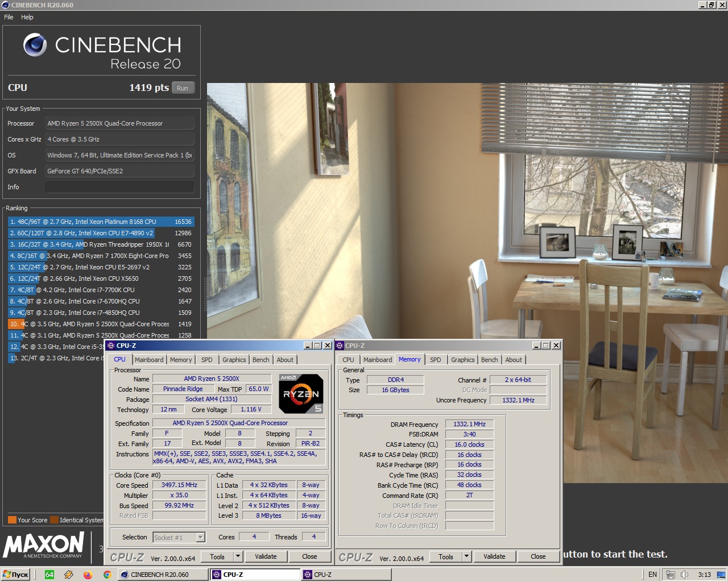This screenshot has height=582, width=728.
Task: Open Graphics tab in the CPU-Z Processor window
Action: click(234, 360)
